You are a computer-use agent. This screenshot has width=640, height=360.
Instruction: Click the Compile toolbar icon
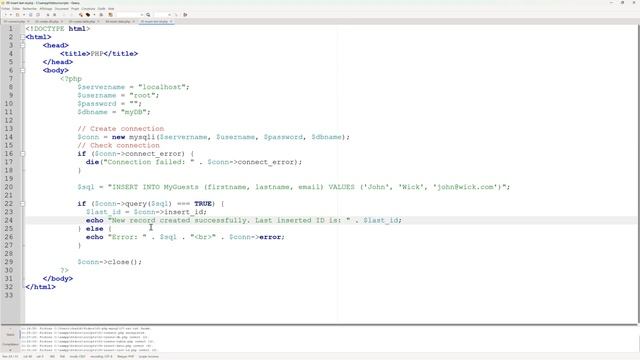[x=81, y=15]
